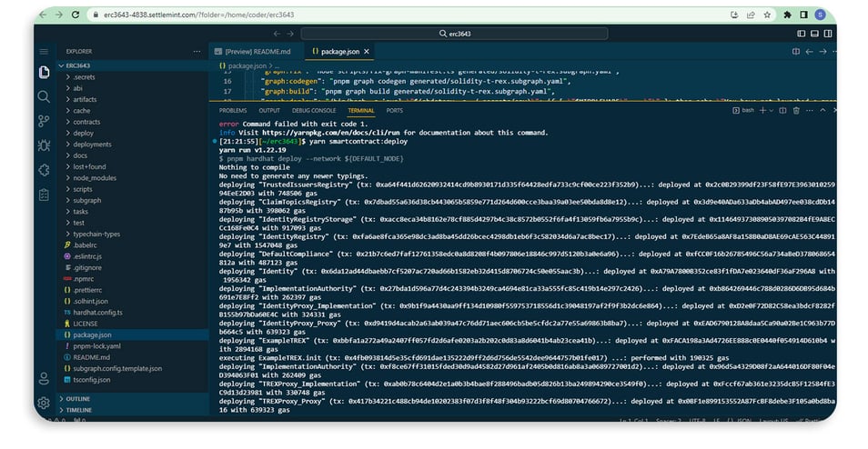Viewport: 868px width, 449px height.
Task: Open the browser profile avatar
Action: point(821,15)
